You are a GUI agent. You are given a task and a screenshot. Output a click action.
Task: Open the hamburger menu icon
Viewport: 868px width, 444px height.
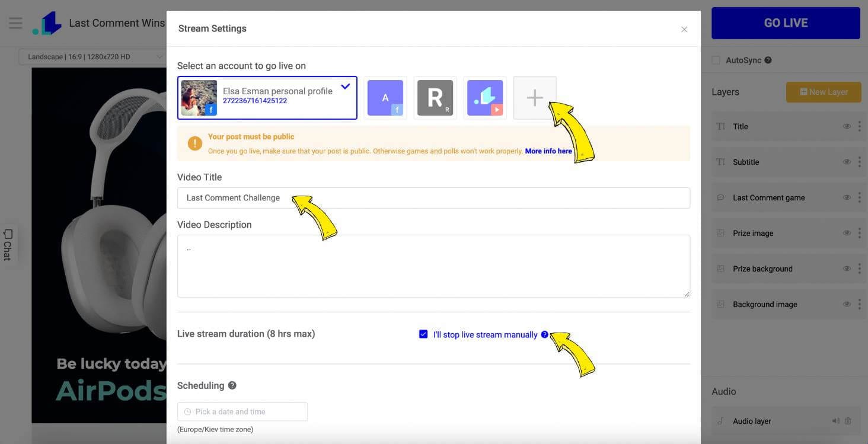coord(15,23)
